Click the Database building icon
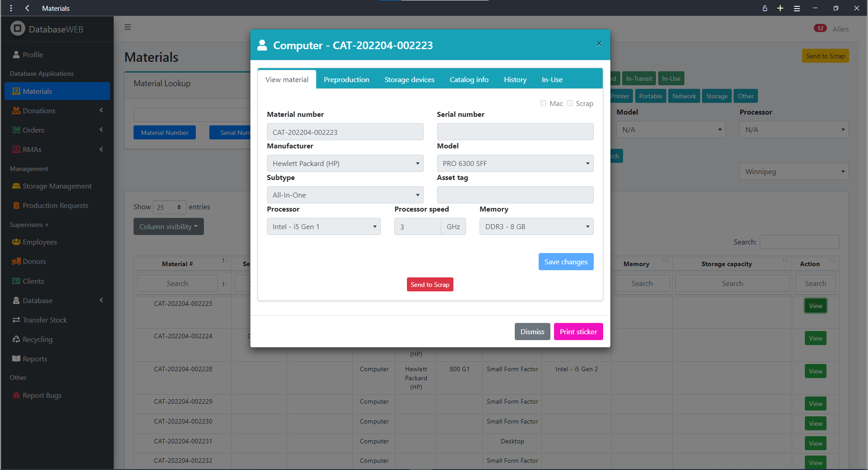Screen dimensions: 868x470 point(16,300)
